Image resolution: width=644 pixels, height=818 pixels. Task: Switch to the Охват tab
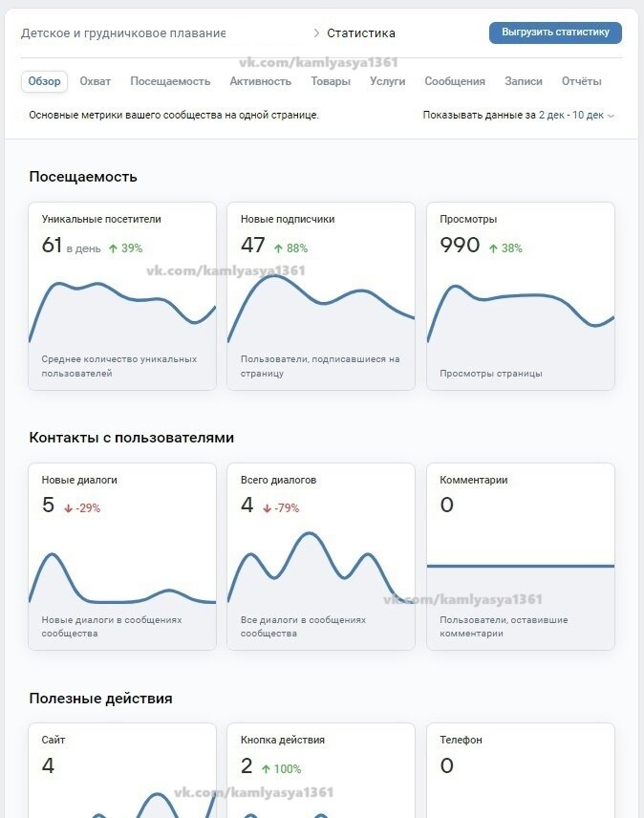coord(96,81)
